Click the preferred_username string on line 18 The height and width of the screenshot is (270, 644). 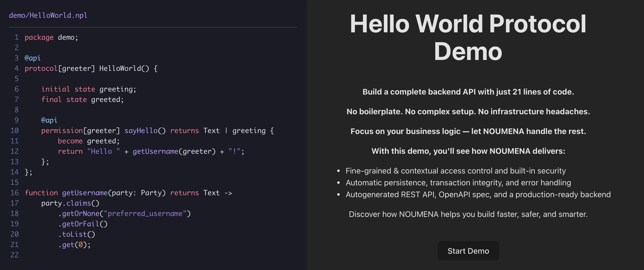146,213
